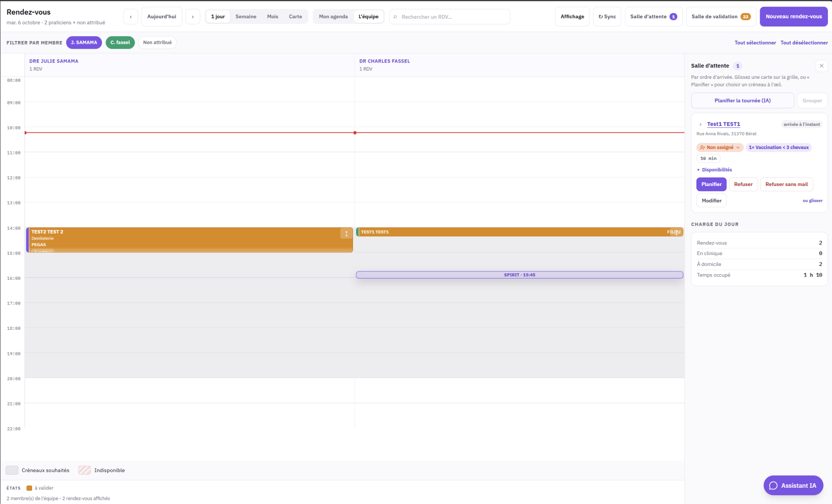Expand Test1 TEST1 card chevron
Viewport: 832px width, 504px height.
[700, 124]
